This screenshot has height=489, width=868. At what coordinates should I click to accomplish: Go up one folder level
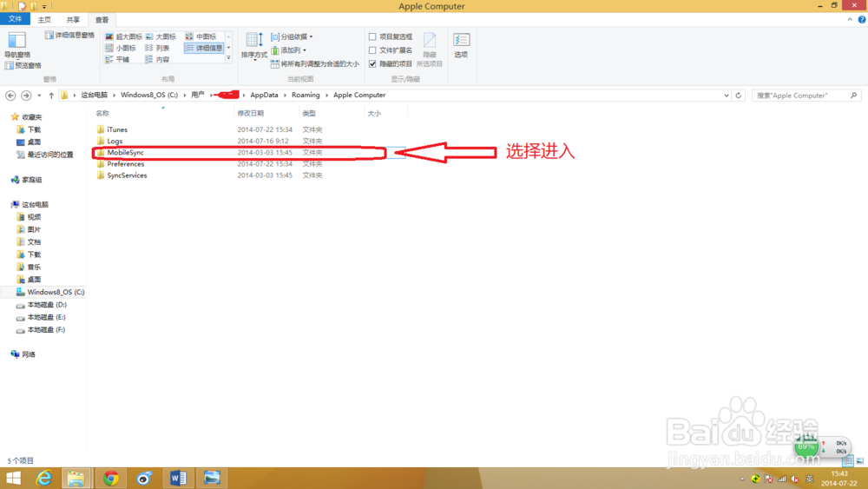[51, 96]
